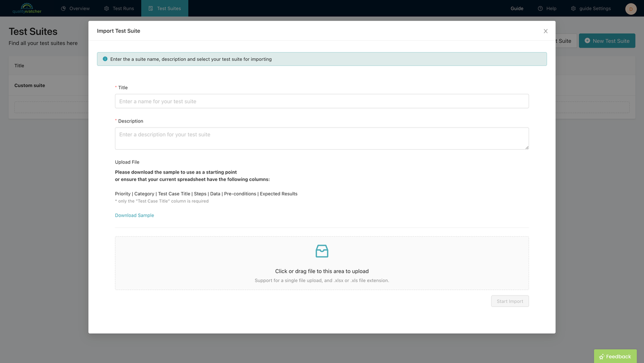Screen dimensions: 644x363
Task: Click the info icon in the banner
Action: 105,59
